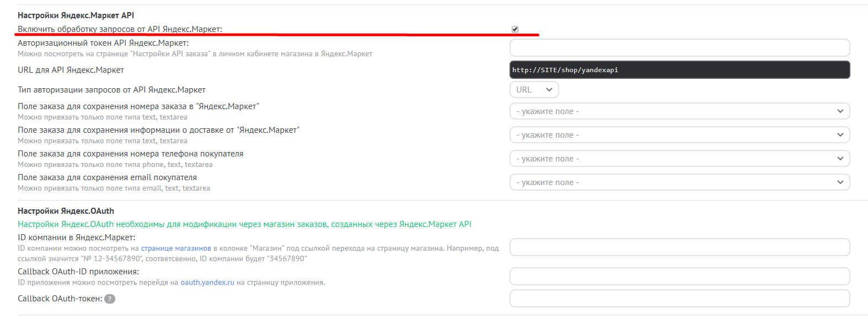Click the dark http://SITE/shop/yandexapi URL field
868x319 pixels.
(x=679, y=70)
